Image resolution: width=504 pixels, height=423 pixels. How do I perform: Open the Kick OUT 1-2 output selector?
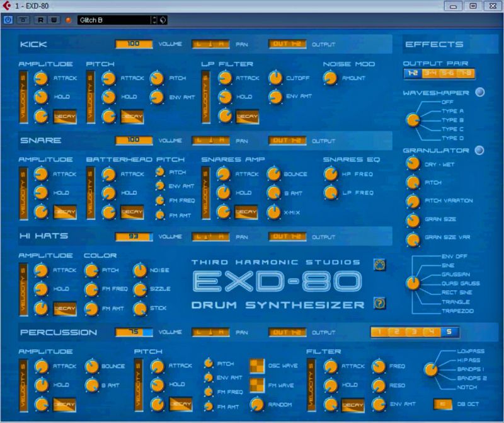(287, 43)
